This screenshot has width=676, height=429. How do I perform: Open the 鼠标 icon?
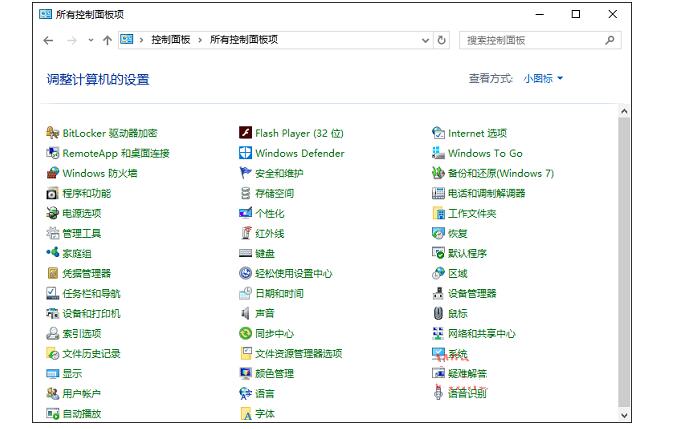(x=438, y=313)
